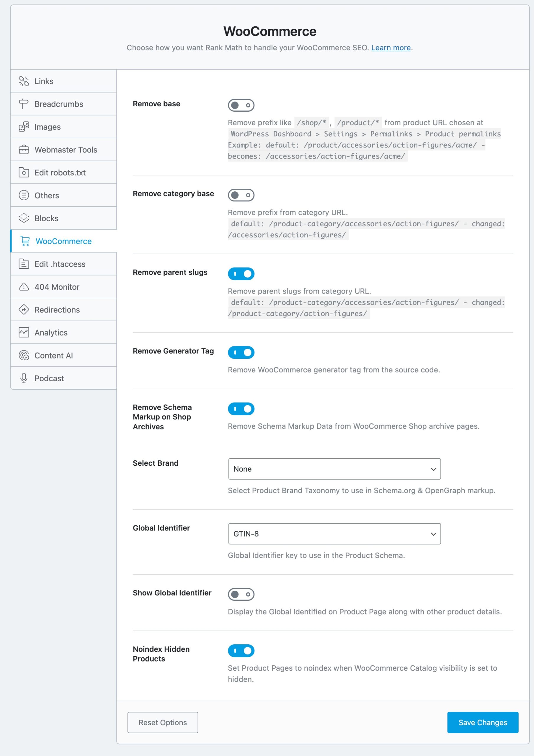The image size is (534, 756).
Task: Follow the Learn more link
Action: [391, 48]
